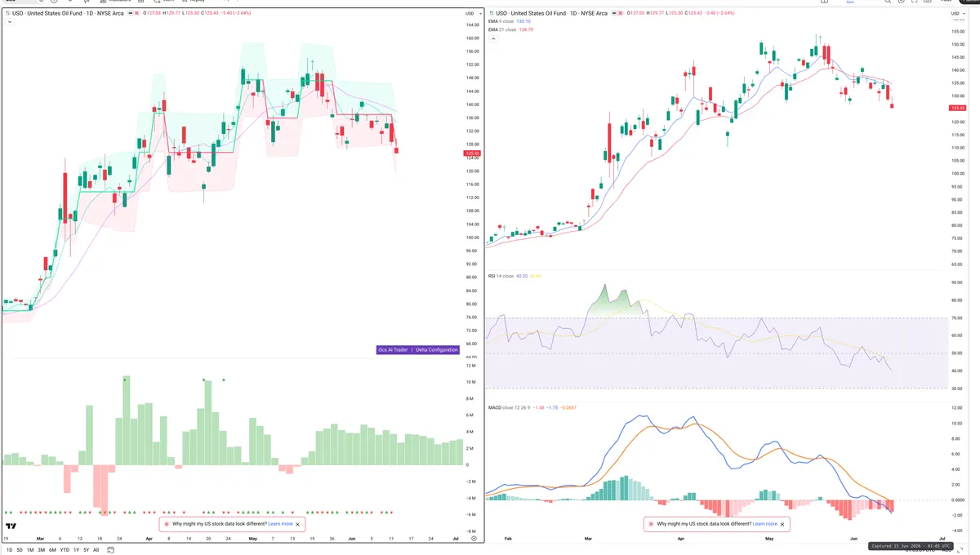Select the 3M time range
The image size is (980, 555).
pyautogui.click(x=41, y=550)
